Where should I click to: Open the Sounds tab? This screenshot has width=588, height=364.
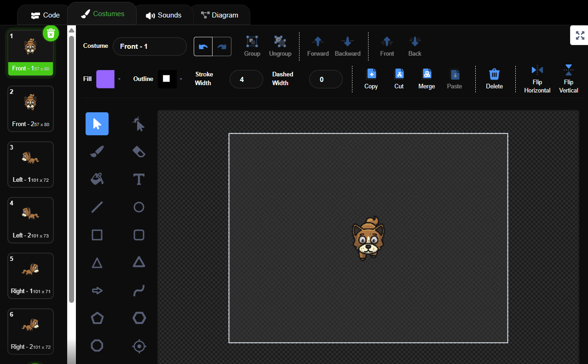coord(163,15)
